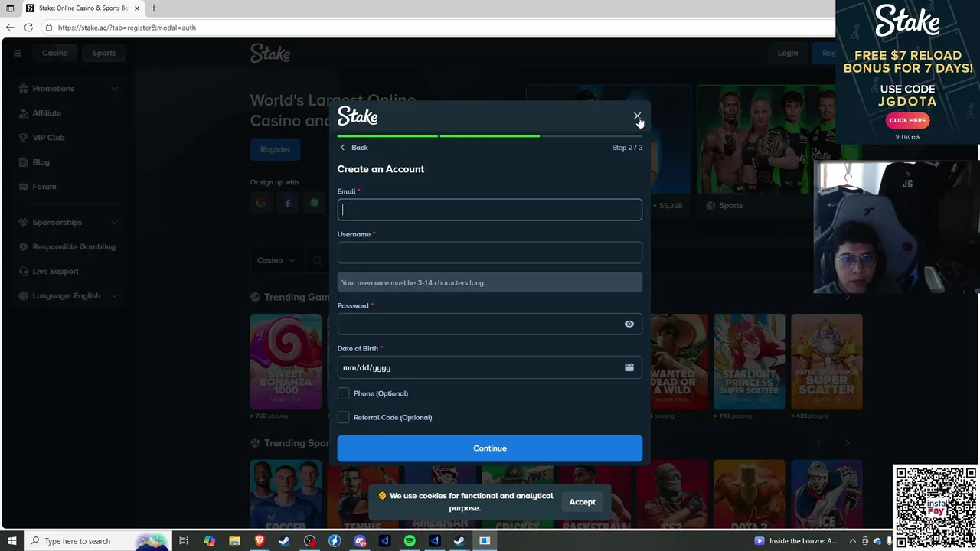980x551 pixels.
Task: Open VIP Club in the sidebar
Action: tap(48, 138)
